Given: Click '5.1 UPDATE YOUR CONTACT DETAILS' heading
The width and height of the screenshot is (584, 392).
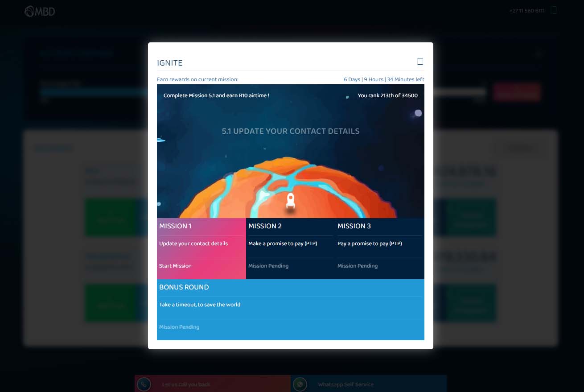Looking at the screenshot, I should click(291, 131).
